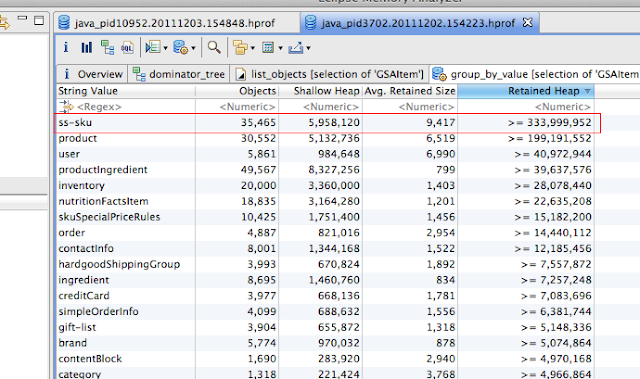Click the Numeric filter under Retained Heap

click(526, 107)
